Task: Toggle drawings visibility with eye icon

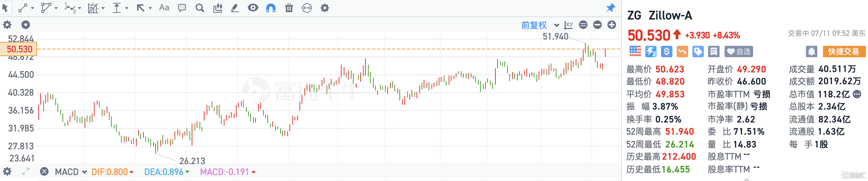Action: point(253,8)
